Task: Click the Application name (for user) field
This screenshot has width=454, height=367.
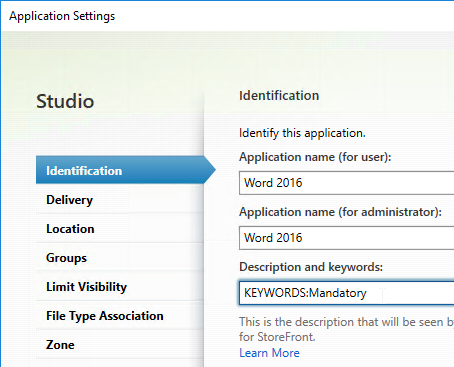Action: [x=347, y=183]
